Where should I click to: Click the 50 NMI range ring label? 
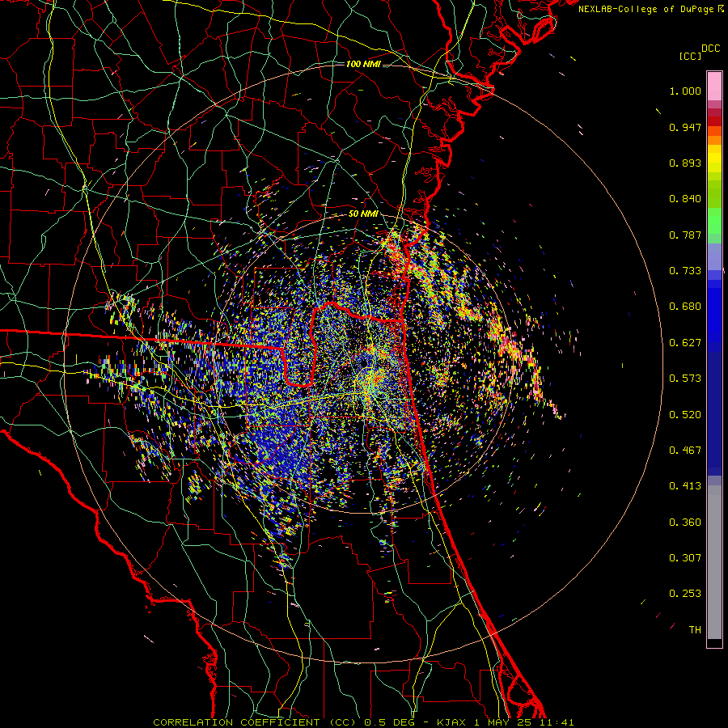363,214
